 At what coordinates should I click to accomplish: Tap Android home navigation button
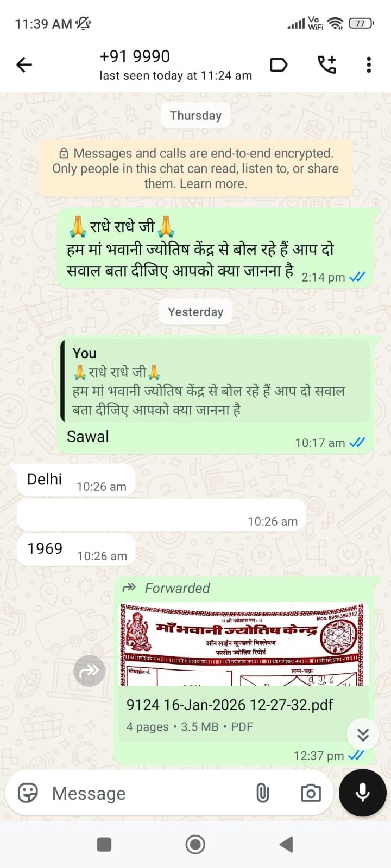tap(195, 844)
